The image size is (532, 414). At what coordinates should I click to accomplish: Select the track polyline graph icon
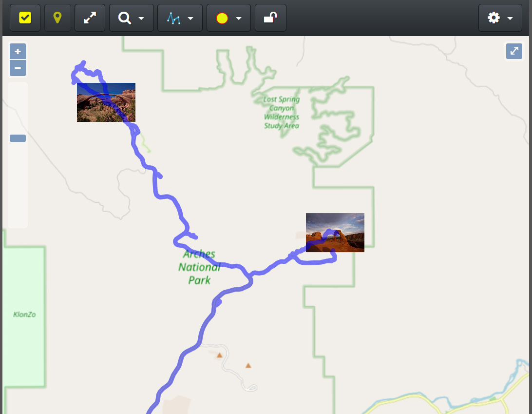pos(173,19)
